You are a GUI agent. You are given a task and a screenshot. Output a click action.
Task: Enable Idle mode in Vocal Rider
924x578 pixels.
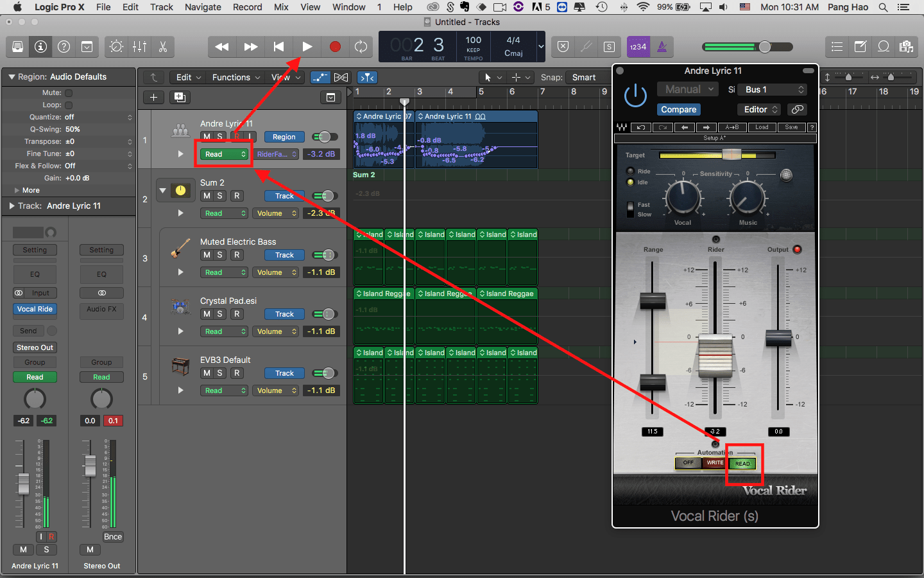point(630,182)
